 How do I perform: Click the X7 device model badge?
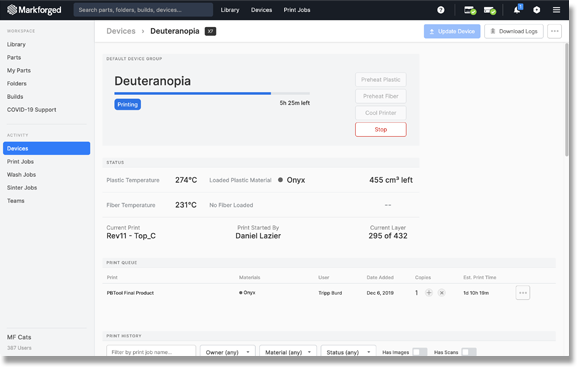(210, 31)
